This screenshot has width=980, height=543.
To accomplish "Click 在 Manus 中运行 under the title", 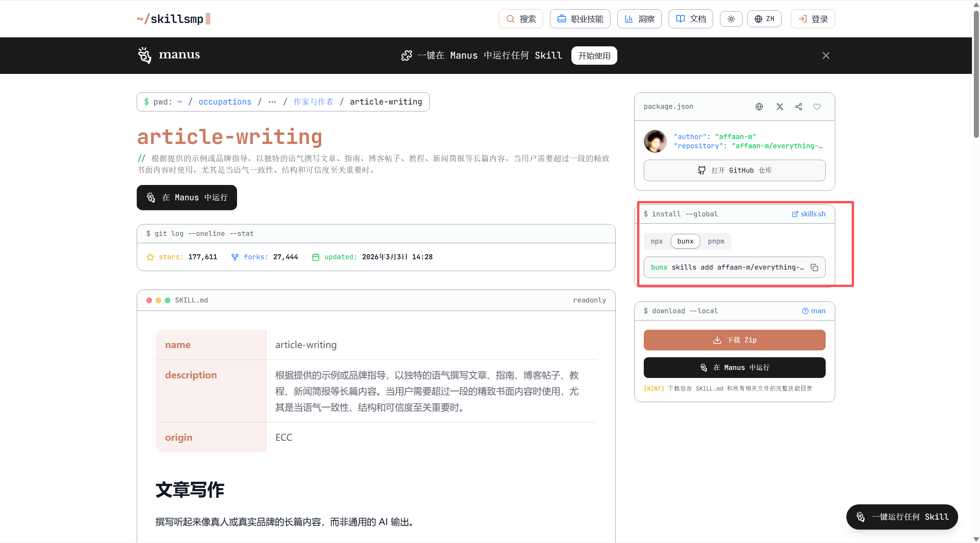I will tap(187, 198).
